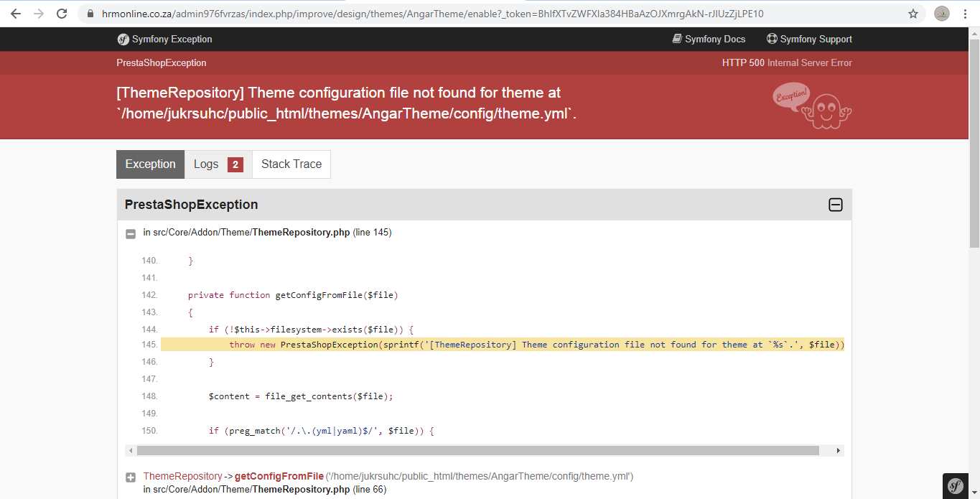Viewport: 980px width, 499px height.
Task: Open the Symfony Support link
Action: 809,39
